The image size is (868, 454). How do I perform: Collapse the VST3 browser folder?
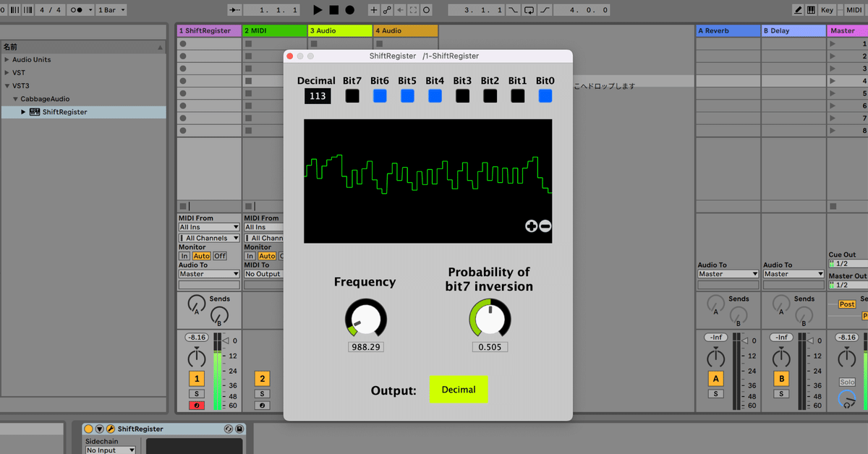pos(7,86)
